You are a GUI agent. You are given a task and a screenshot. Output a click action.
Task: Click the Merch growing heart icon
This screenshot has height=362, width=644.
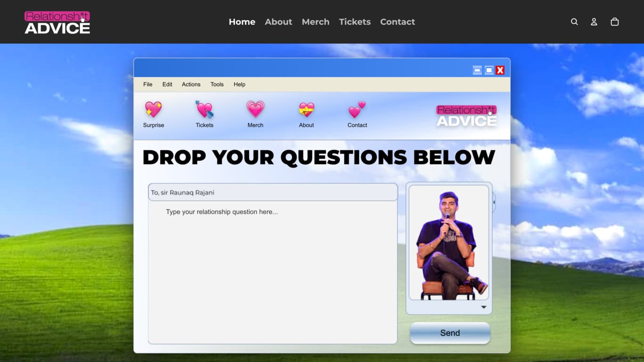click(256, 109)
